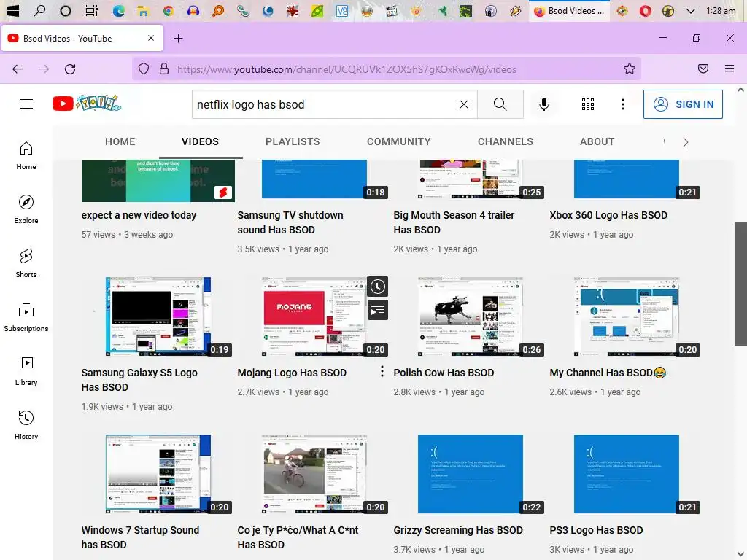
Task: Open the YouTube guide hamburger menu
Action: (26, 104)
